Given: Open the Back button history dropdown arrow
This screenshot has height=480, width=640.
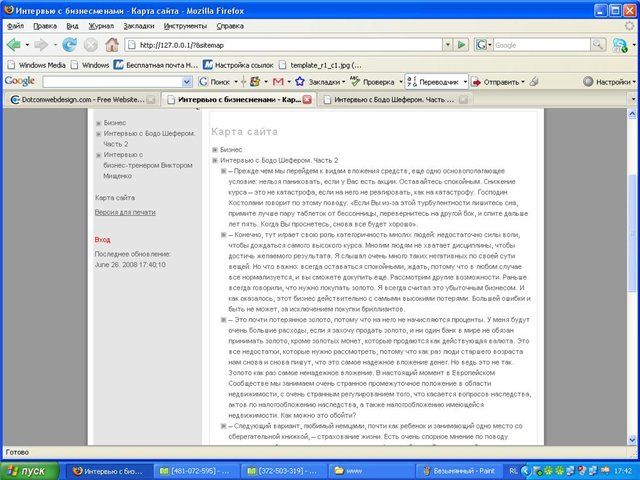Looking at the screenshot, I should (27, 44).
